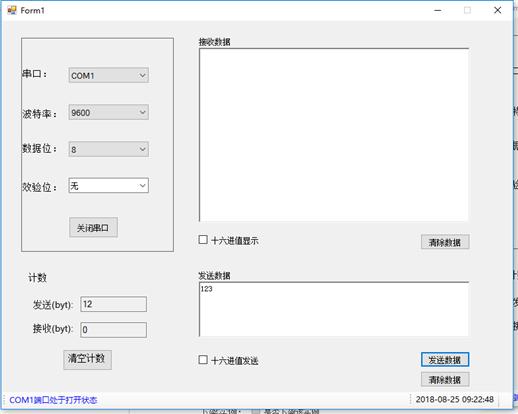Screen dimensions: 518x414
Task: Click the 清空计数 button
Action: tap(87, 359)
